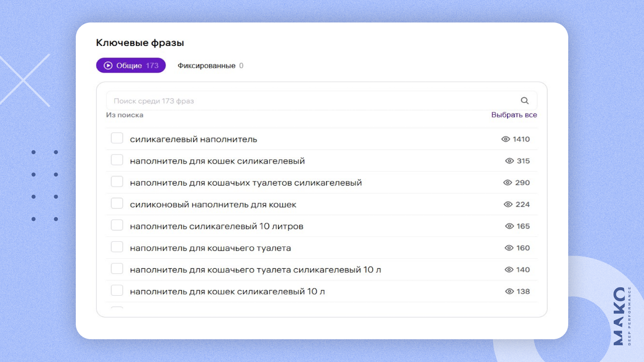The width and height of the screenshot is (644, 362).
Task: Tick наполнитель силикагелевый 10 литров checkbox
Action: (117, 225)
